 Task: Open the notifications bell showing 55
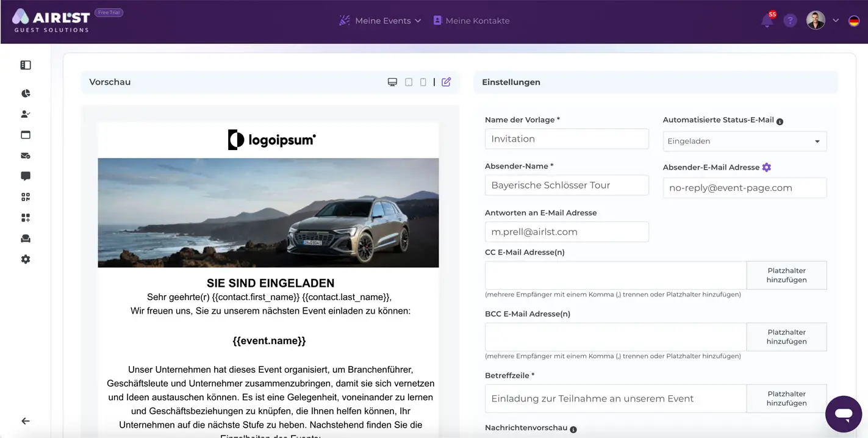coord(767,20)
